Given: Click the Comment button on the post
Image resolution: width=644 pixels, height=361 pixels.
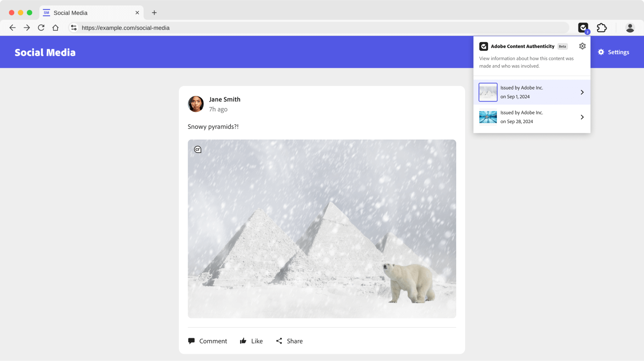Looking at the screenshot, I should [x=208, y=341].
